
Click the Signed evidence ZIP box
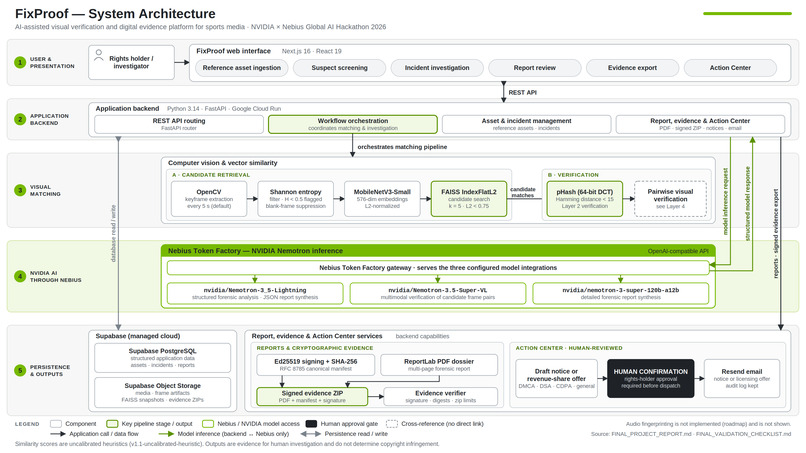[x=312, y=396]
